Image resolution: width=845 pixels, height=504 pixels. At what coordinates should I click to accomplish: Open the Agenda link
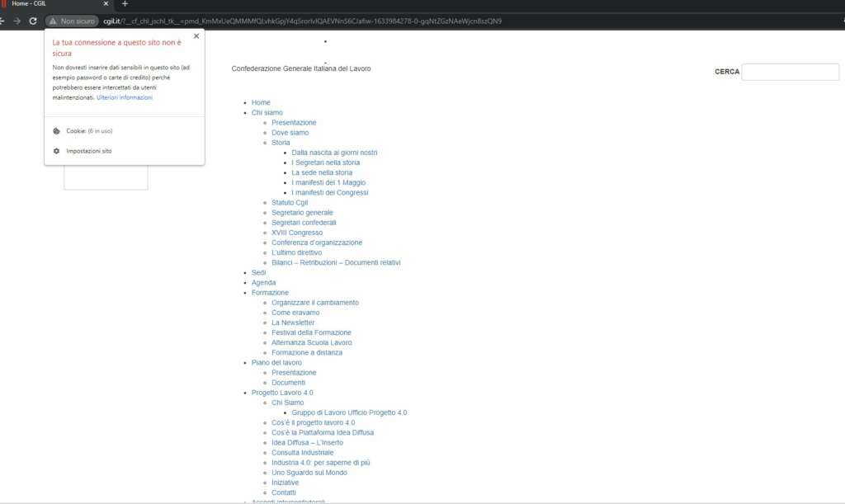263,283
